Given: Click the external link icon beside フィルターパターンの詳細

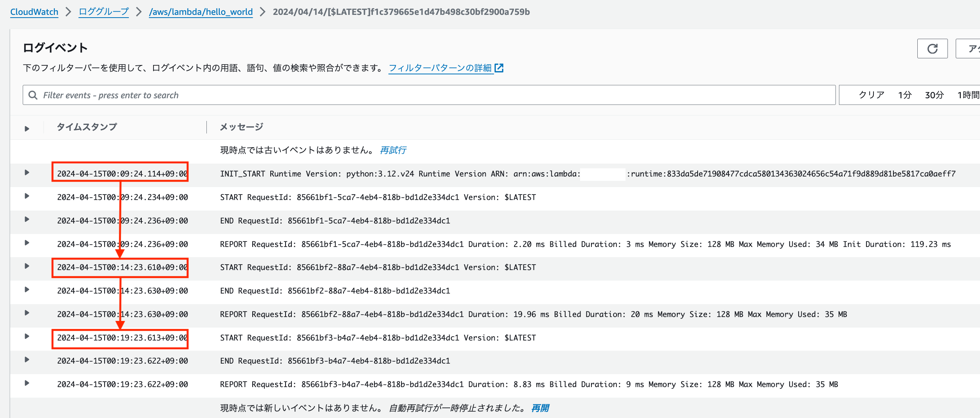Looking at the screenshot, I should (x=499, y=68).
